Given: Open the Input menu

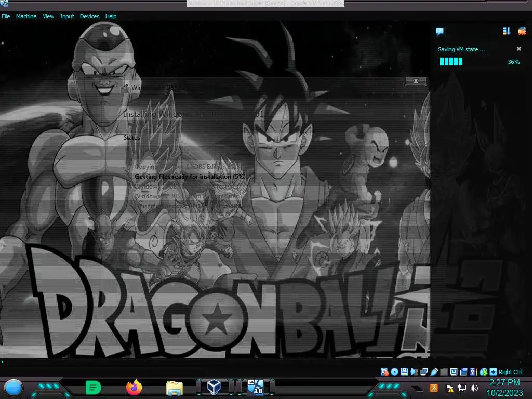Looking at the screenshot, I should click(67, 16).
